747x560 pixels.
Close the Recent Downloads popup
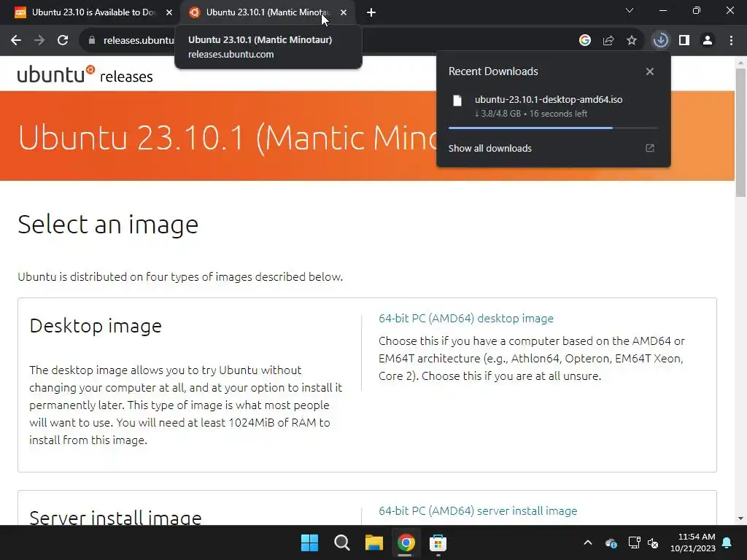(x=650, y=71)
